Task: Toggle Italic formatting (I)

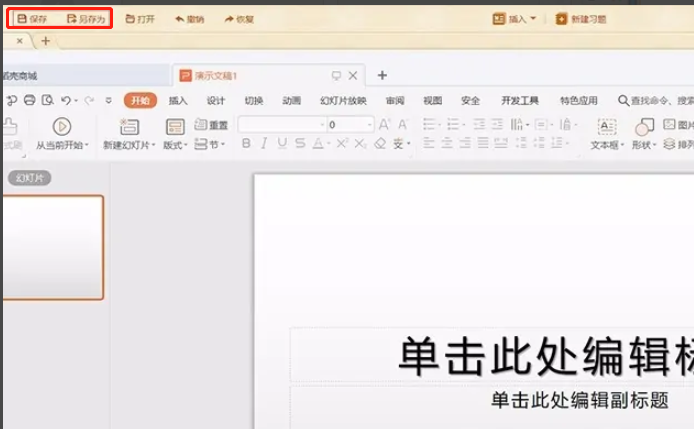Action: pyautogui.click(x=264, y=144)
